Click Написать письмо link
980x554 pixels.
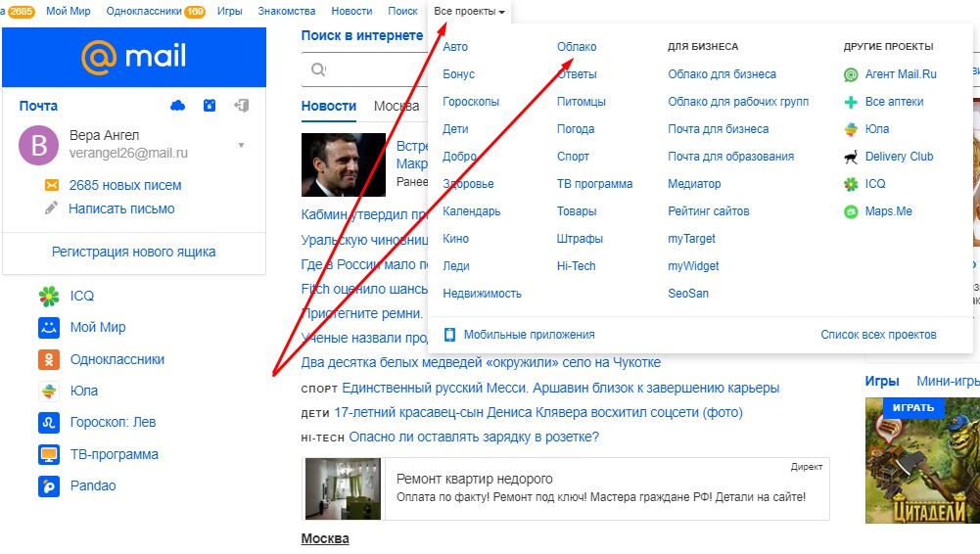point(121,208)
